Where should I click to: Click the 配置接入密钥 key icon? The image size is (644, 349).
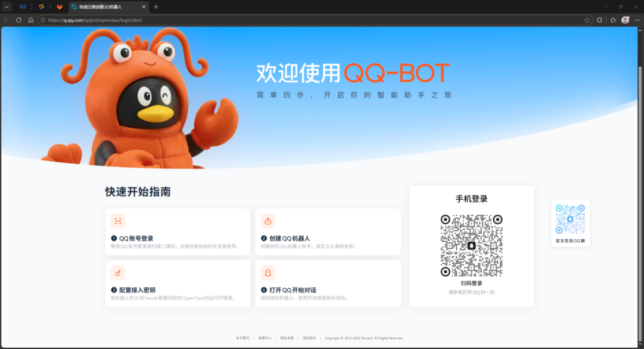[118, 273]
